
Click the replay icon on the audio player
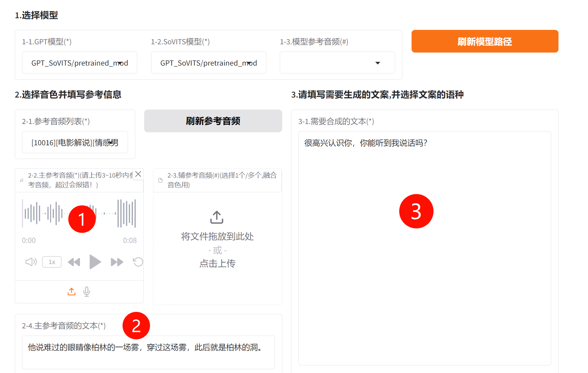[x=138, y=262]
